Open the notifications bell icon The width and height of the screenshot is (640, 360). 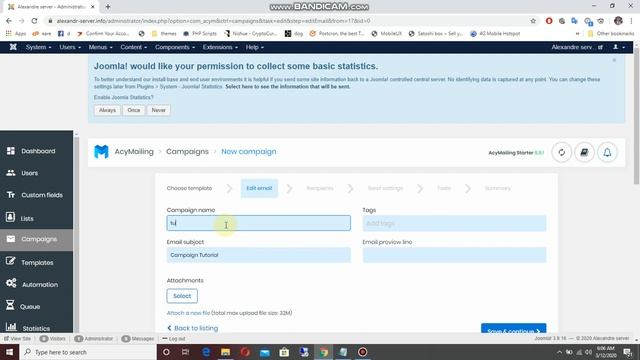tap(607, 152)
